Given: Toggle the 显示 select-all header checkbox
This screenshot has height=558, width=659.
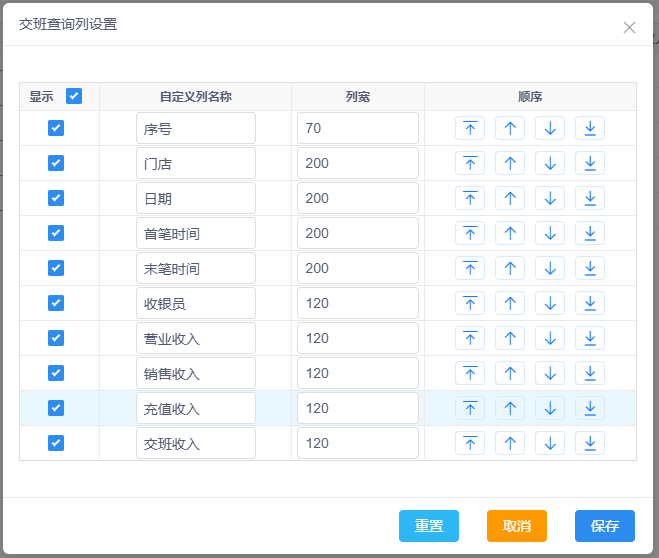Looking at the screenshot, I should click(74, 96).
